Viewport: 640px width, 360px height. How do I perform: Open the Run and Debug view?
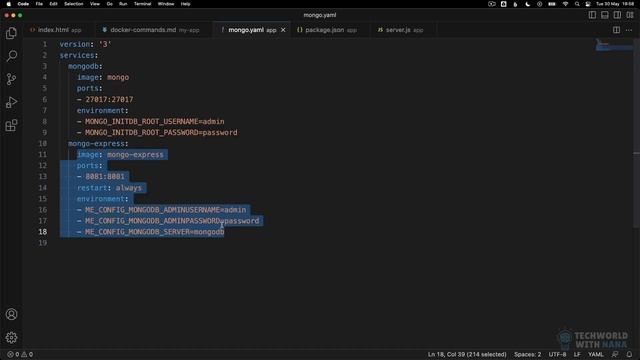pyautogui.click(x=11, y=102)
